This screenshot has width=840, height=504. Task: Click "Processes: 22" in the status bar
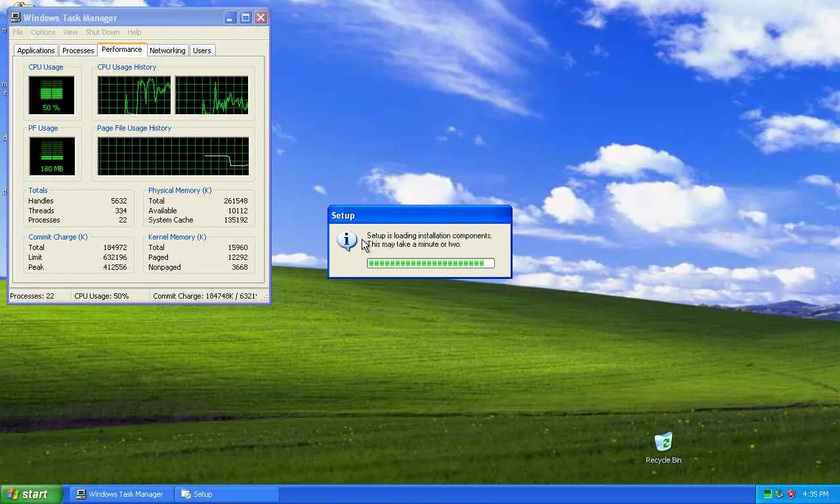(x=32, y=296)
